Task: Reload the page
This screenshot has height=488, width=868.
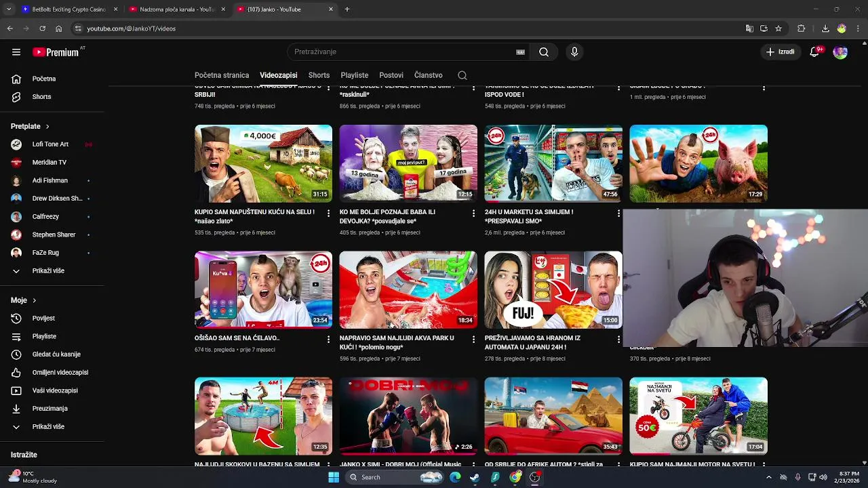Action: [x=42, y=28]
